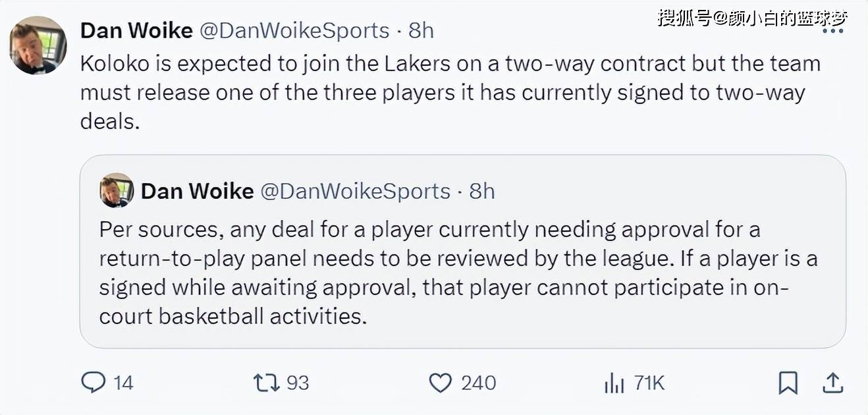Click the main tweet text about Koloko

450,92
